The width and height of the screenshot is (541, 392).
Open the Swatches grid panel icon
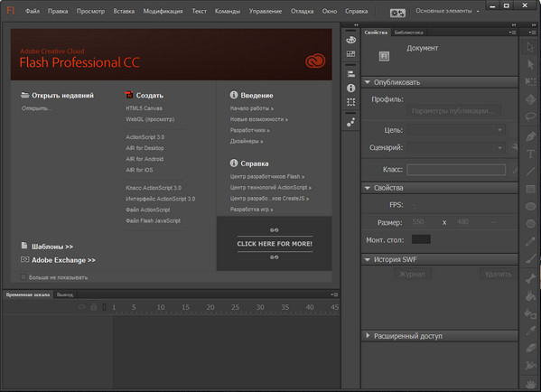350,53
